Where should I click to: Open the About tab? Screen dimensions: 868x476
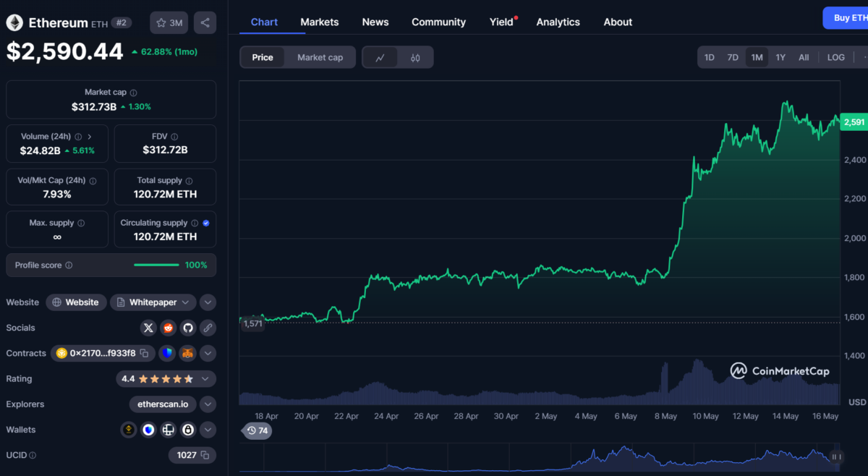pos(618,22)
